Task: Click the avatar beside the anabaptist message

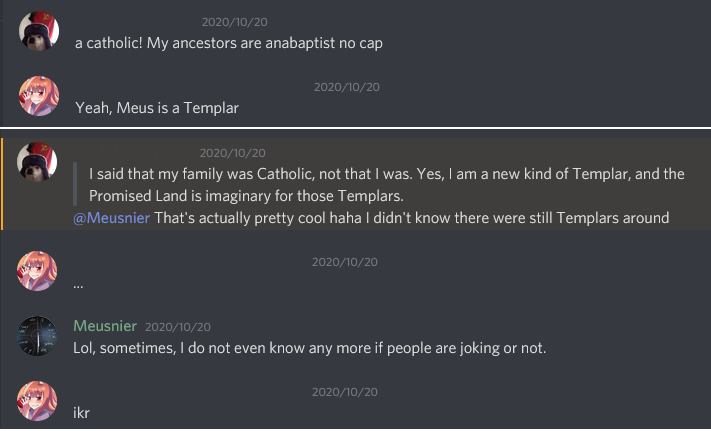Action: click(x=39, y=33)
